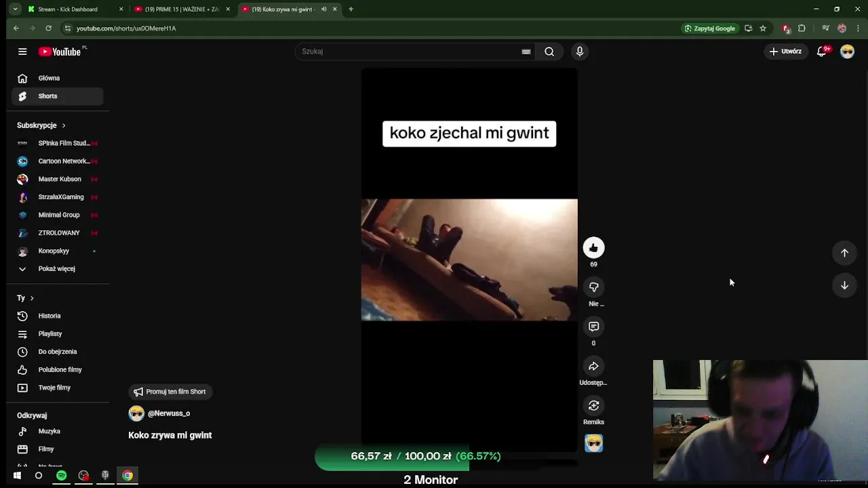Open Chrome three-dot menu
Viewport: 868px width, 488px height.
pos(859,28)
